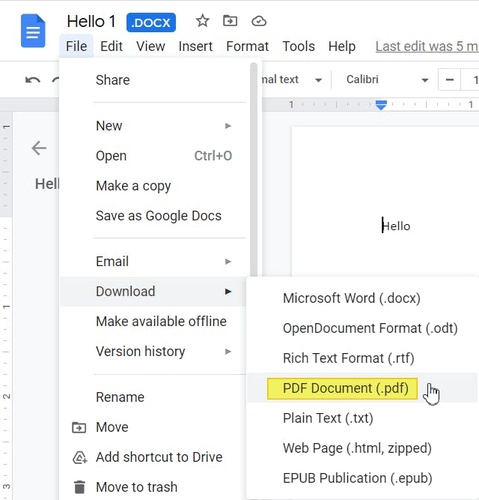Select Make available offline
The image size is (479, 500).
[x=153, y=321]
